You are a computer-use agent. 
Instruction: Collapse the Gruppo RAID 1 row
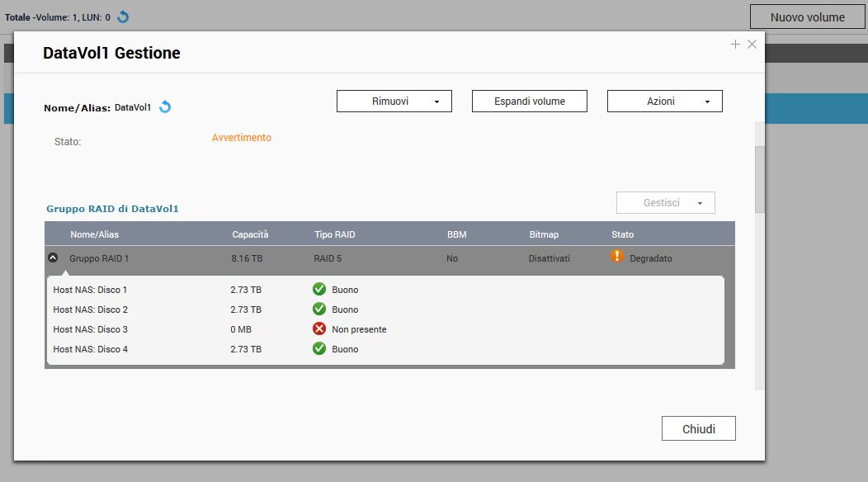tap(53, 258)
